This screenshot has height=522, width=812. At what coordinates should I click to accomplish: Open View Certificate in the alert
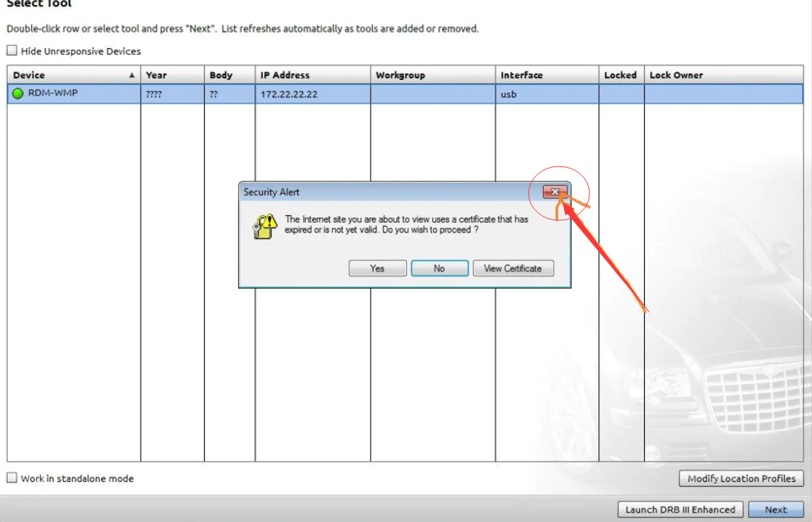tap(513, 268)
